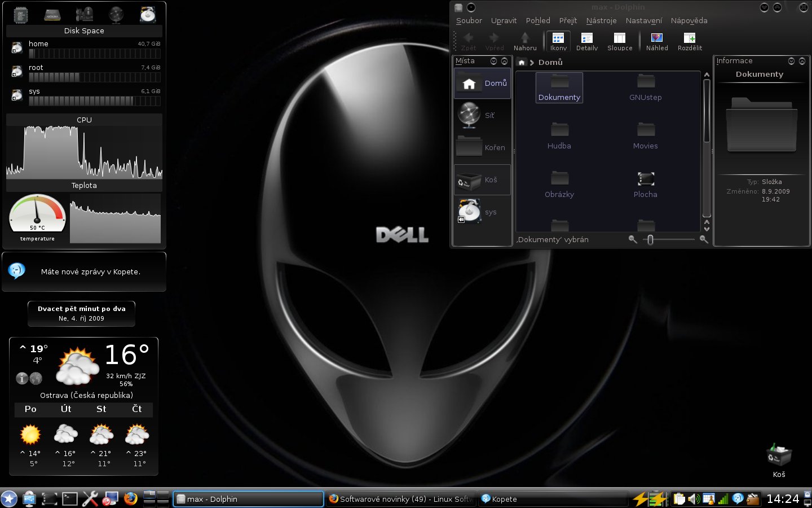Close the Informace panel
This screenshot has height=508, width=812.
(802, 61)
